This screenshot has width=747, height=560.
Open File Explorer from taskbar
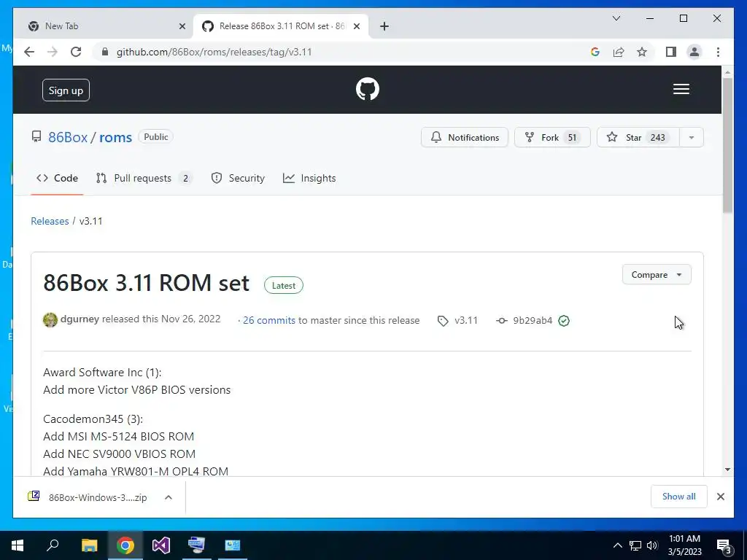click(89, 545)
